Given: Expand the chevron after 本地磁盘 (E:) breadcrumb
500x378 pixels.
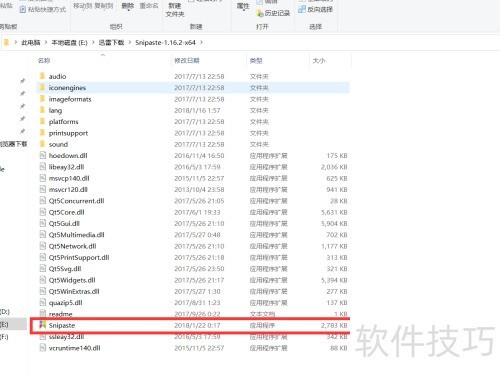Looking at the screenshot, I should pyautogui.click(x=93, y=43).
